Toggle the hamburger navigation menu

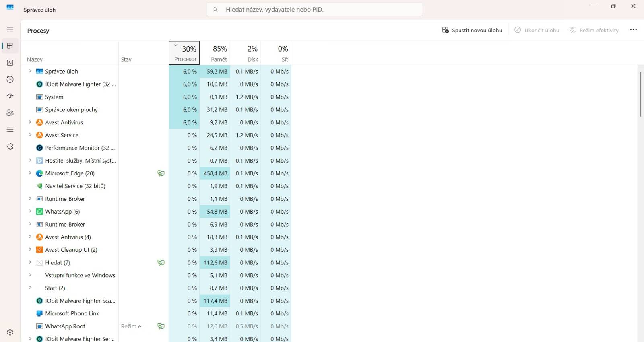10,29
